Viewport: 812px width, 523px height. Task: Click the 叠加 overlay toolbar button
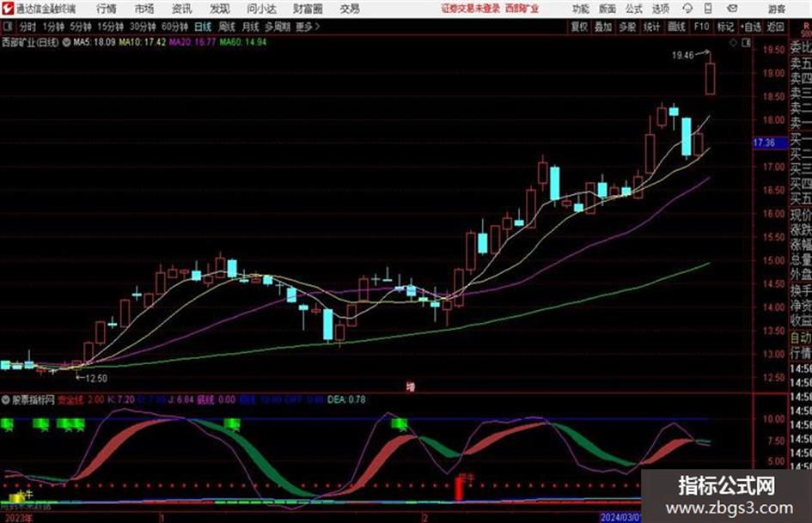(603, 27)
